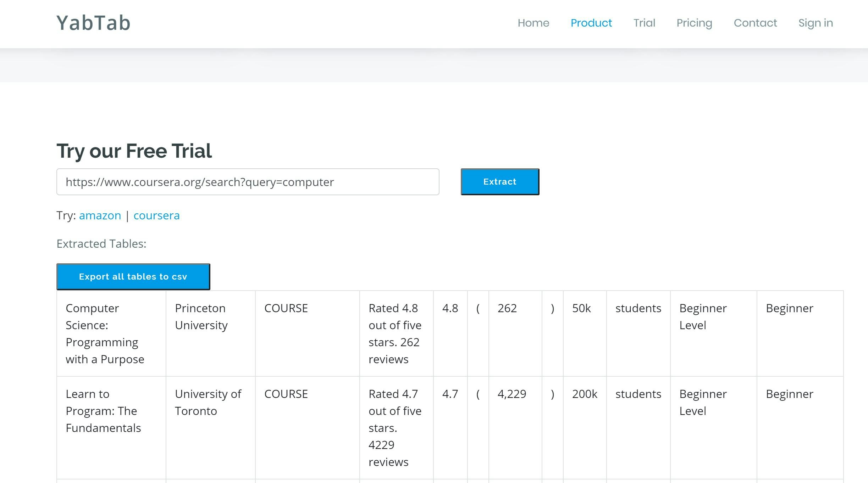Screen dimensions: 868x483
Task: Try the amazon example link
Action: point(100,215)
